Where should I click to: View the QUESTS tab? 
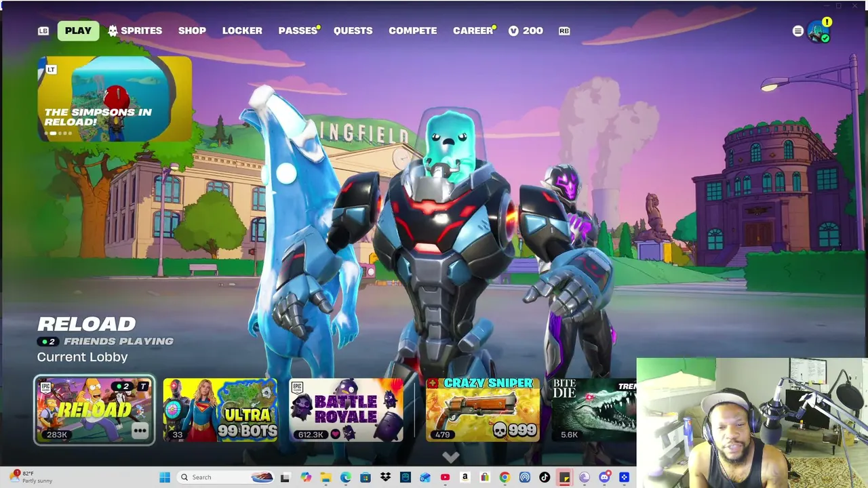353,30
